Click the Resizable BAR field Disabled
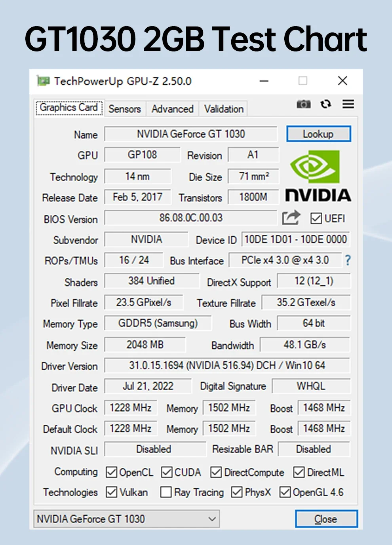 pyautogui.click(x=314, y=449)
